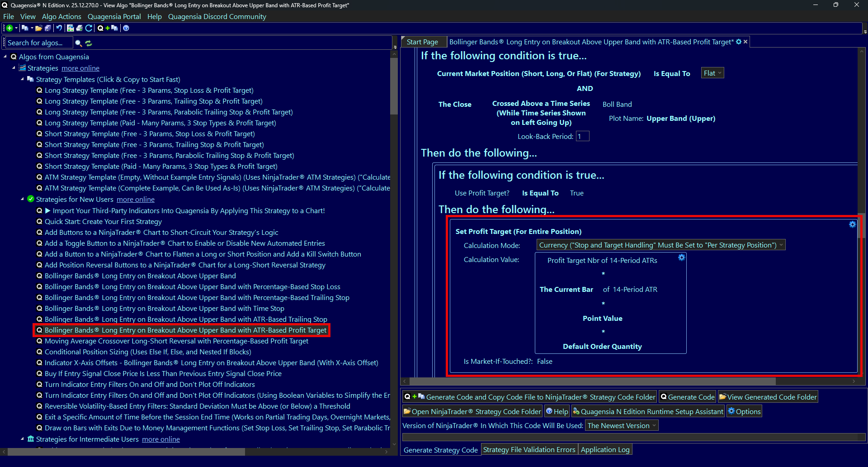Click the open folder toolbar icon
The image size is (868, 467).
[x=39, y=28]
